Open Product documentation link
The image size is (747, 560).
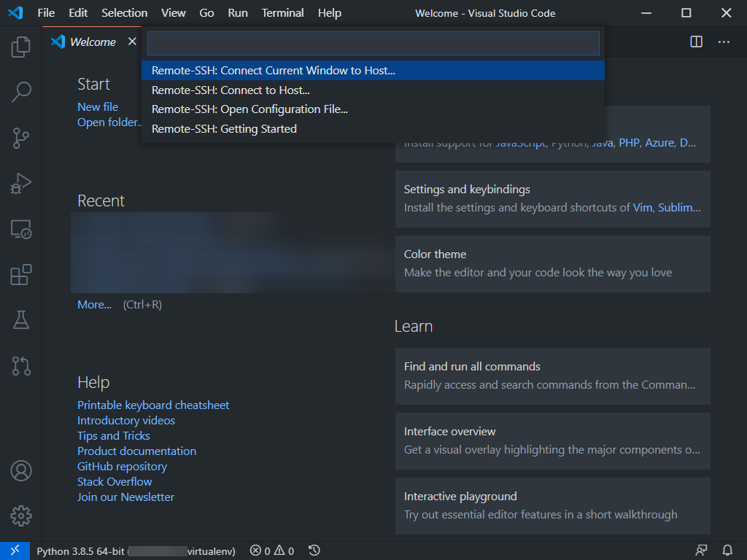136,451
